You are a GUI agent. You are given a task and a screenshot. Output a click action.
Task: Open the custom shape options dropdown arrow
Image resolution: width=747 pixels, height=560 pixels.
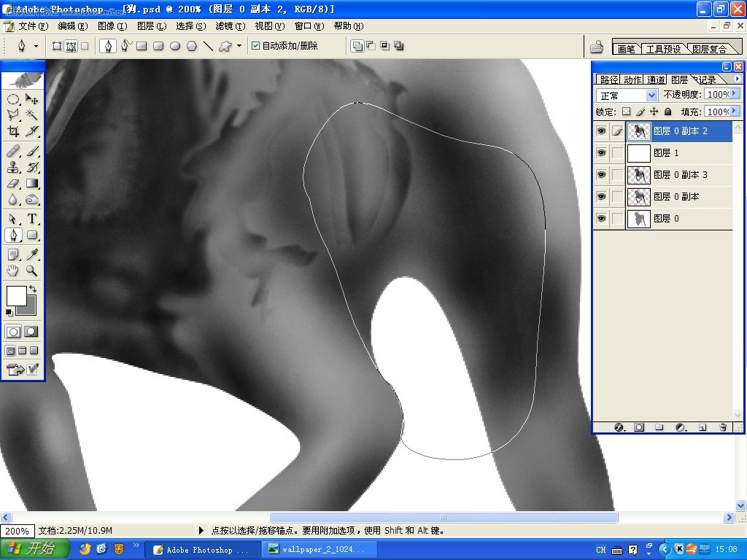click(x=239, y=46)
